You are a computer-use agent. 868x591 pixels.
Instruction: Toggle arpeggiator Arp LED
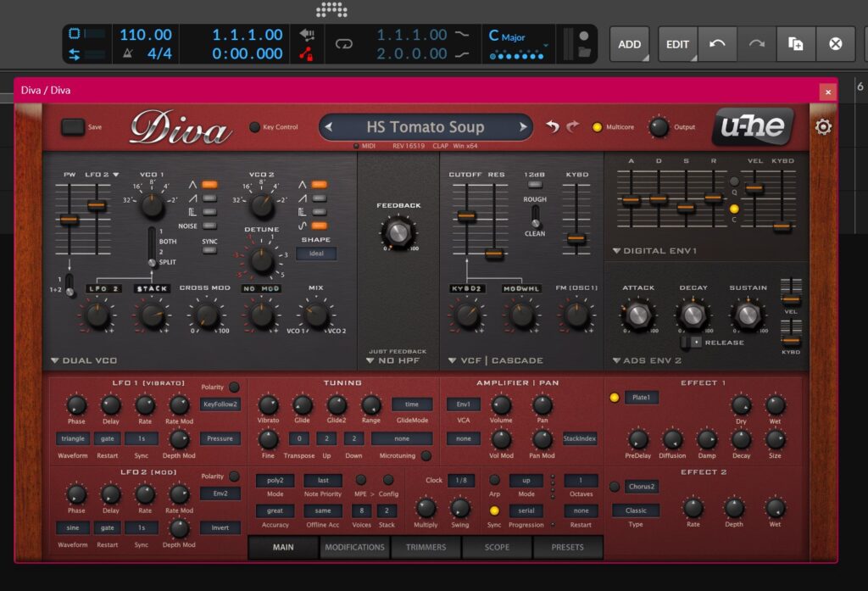tap(494, 480)
